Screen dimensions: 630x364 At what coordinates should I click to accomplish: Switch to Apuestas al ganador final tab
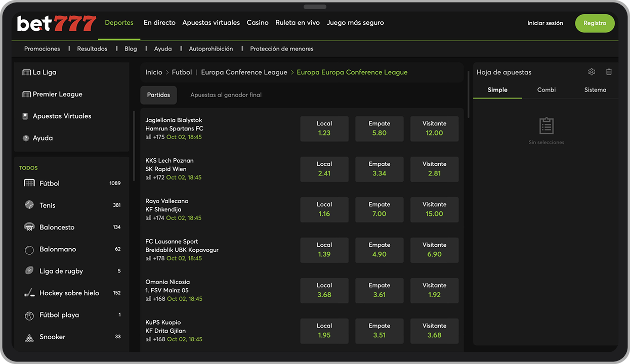click(226, 95)
